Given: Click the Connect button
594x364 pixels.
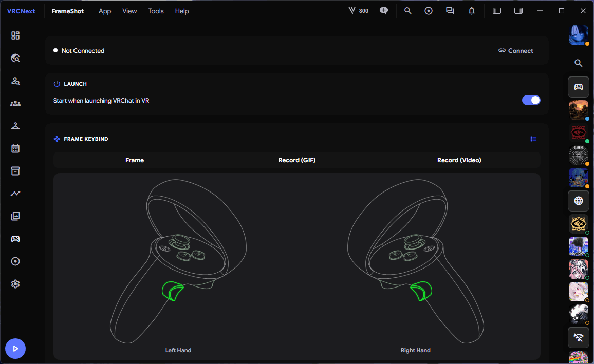Looking at the screenshot, I should 515,51.
